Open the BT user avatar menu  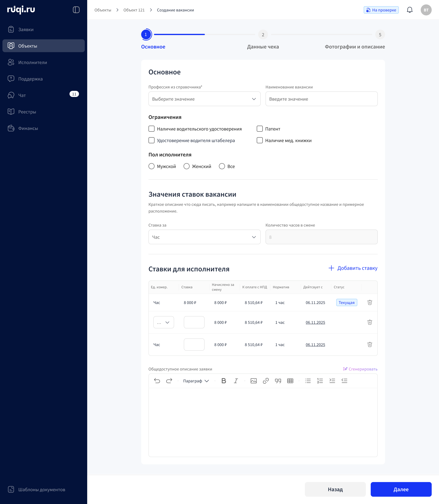426,10
